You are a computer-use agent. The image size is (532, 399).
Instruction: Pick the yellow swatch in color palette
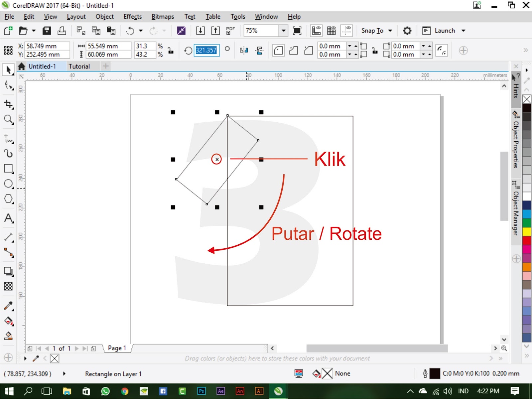(527, 231)
